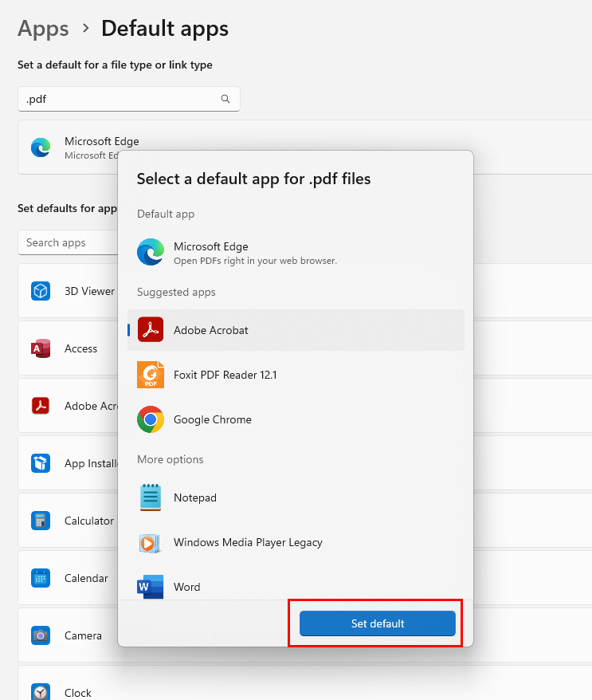This screenshot has width=592, height=700.
Task: Open Access in the apps list
Action: [68, 348]
